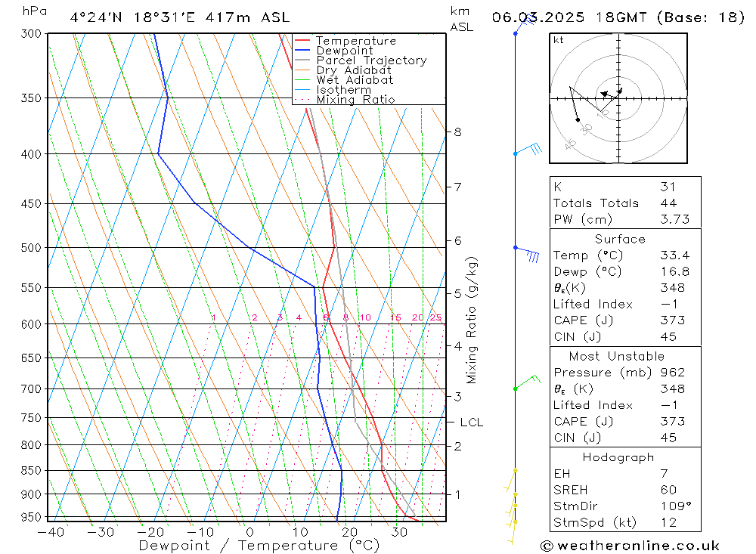Click the 1 km height label
756x554 pixels.
[457, 495]
